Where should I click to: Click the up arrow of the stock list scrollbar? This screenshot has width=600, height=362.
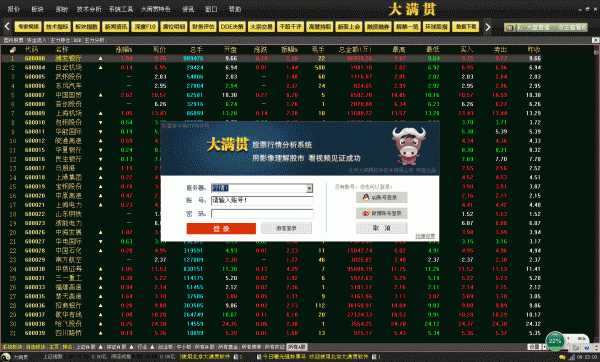pos(596,49)
